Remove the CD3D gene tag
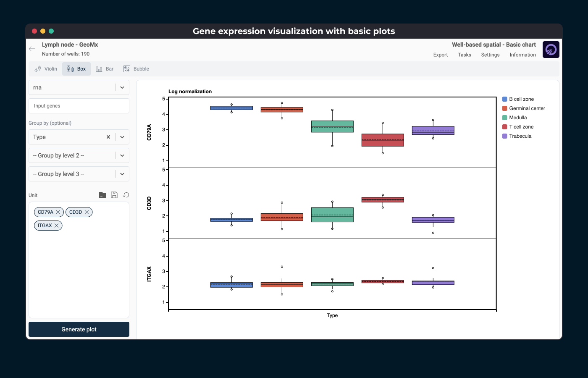This screenshot has height=378, width=588. click(87, 212)
